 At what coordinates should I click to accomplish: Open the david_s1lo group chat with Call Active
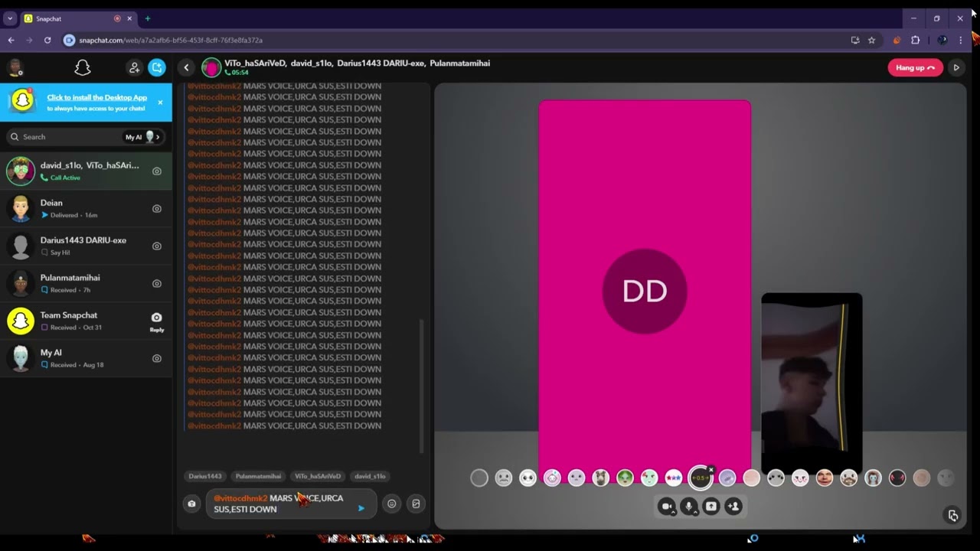click(x=86, y=171)
